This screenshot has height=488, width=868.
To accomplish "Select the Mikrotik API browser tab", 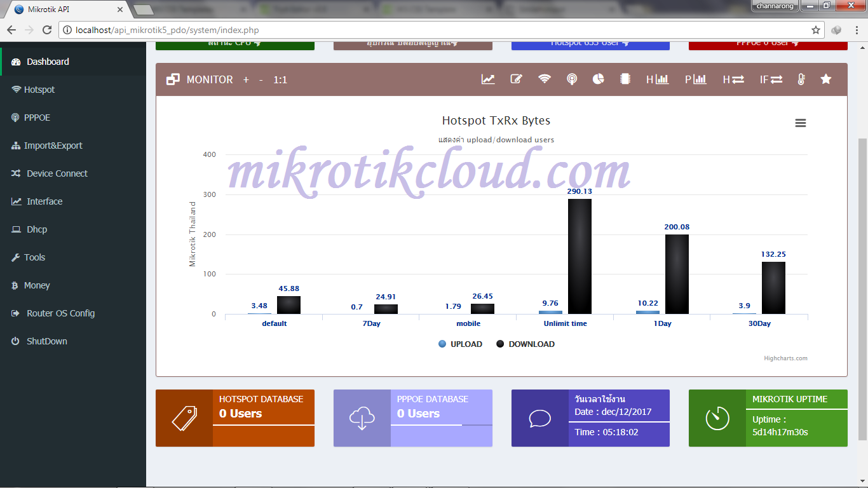I will click(x=67, y=9).
